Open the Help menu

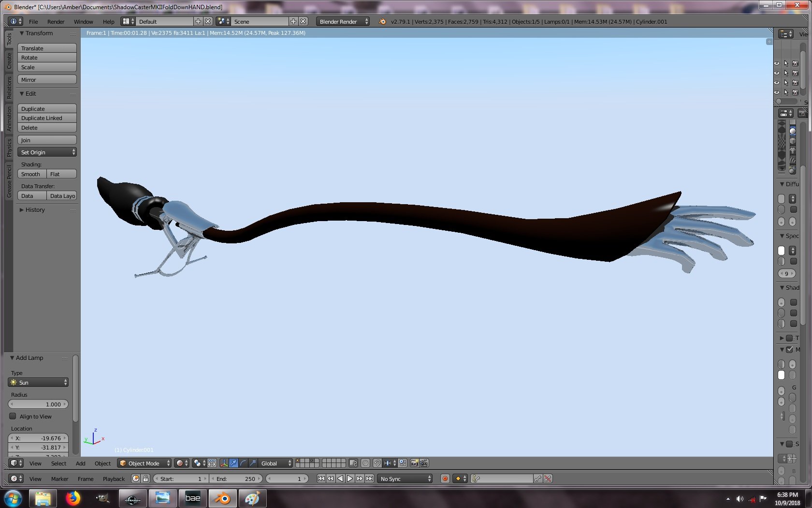[108, 22]
